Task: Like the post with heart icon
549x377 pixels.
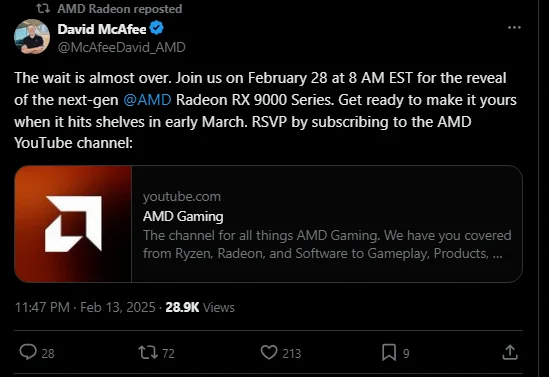Action: 269,352
